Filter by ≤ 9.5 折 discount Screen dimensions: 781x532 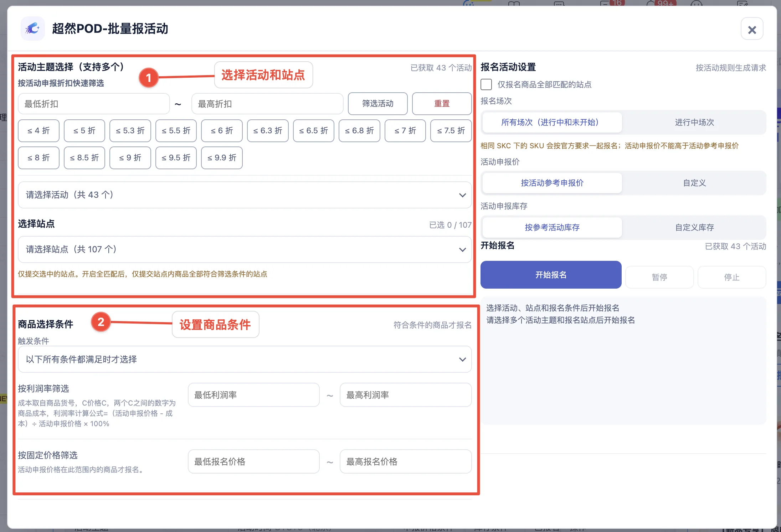click(176, 158)
